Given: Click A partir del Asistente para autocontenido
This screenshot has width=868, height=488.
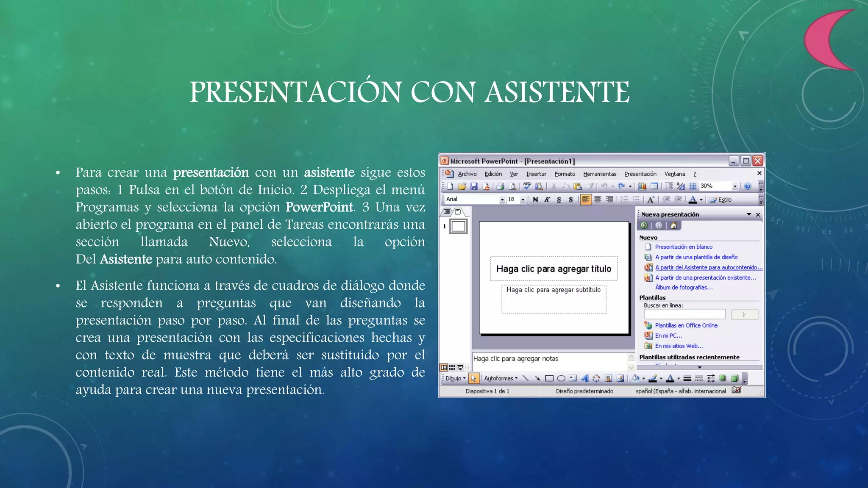Looking at the screenshot, I should point(709,267).
